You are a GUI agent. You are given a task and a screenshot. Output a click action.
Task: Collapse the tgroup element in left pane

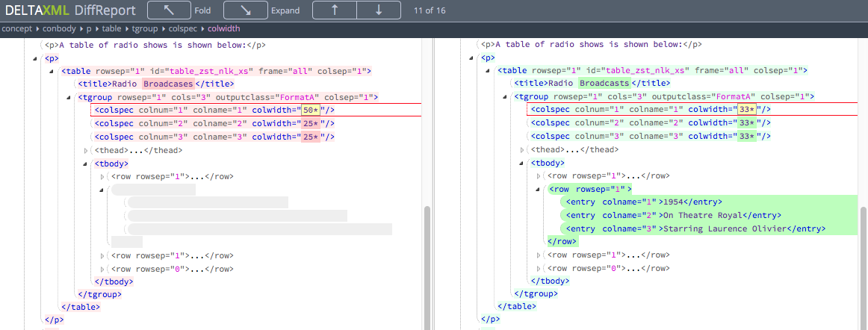coord(69,98)
